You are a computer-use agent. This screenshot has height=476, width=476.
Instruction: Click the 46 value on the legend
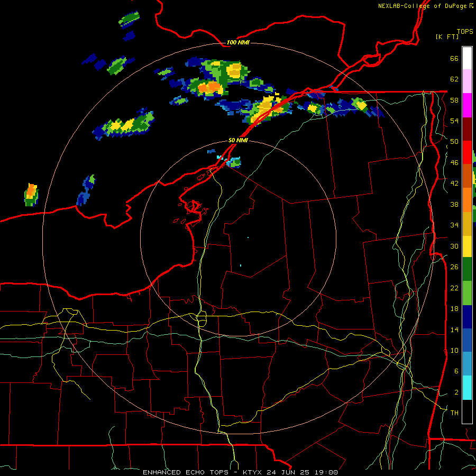pos(454,163)
